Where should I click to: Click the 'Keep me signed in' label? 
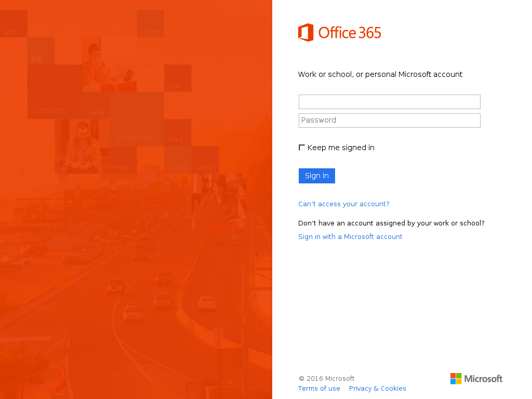pos(341,148)
